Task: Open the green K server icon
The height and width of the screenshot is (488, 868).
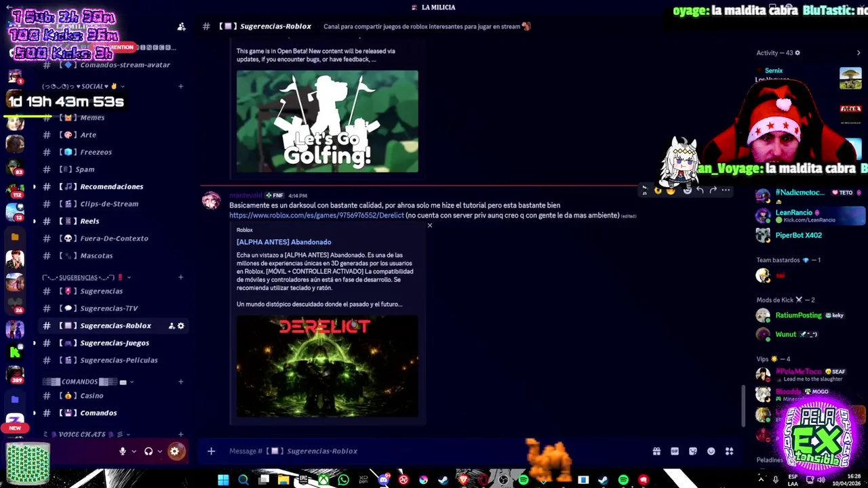Action: (15, 351)
